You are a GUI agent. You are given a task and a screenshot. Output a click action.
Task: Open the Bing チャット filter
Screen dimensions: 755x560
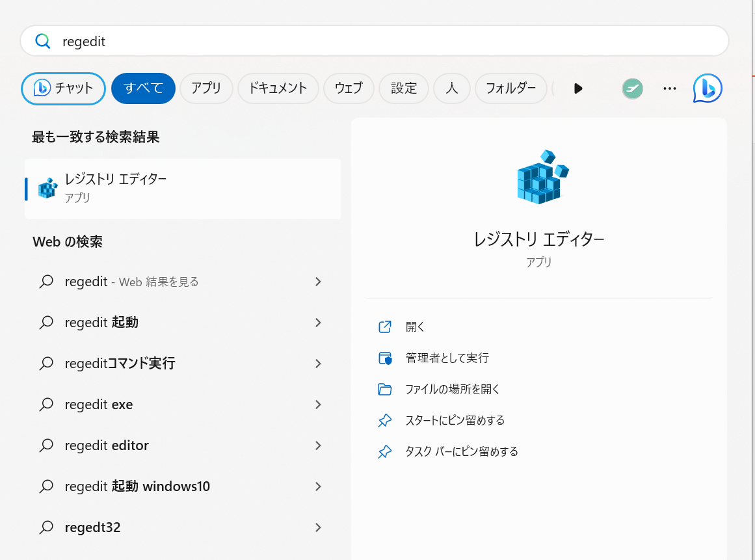(63, 88)
